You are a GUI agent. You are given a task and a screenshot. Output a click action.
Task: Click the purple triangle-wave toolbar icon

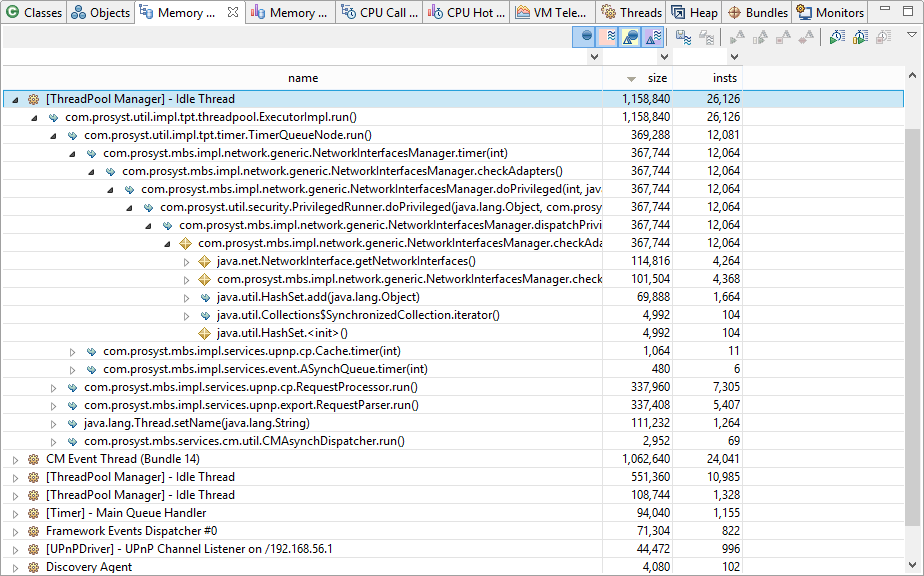pyautogui.click(x=652, y=37)
